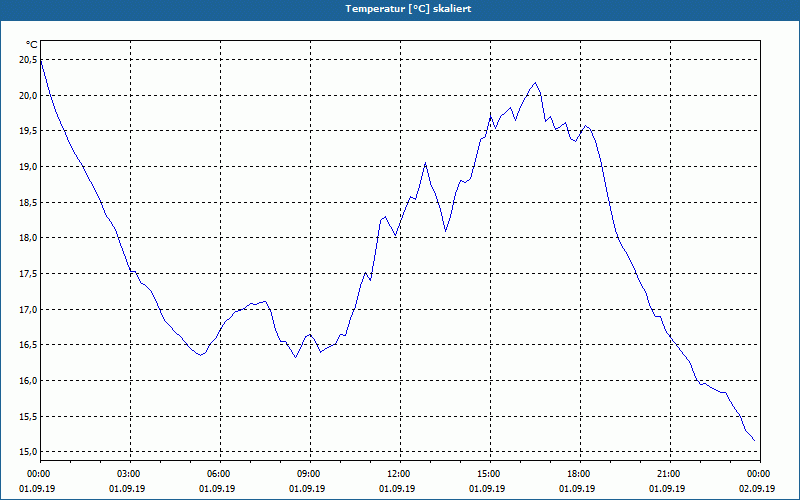Select the 17,5 y-axis value

coord(28,274)
